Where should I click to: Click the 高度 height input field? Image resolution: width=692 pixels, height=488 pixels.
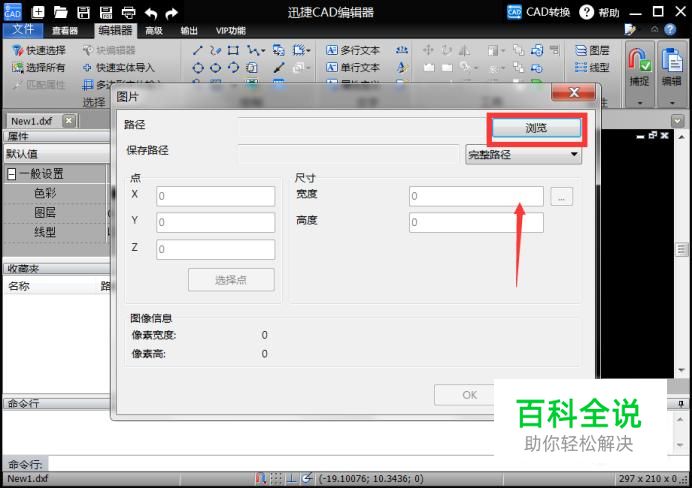tap(476, 222)
